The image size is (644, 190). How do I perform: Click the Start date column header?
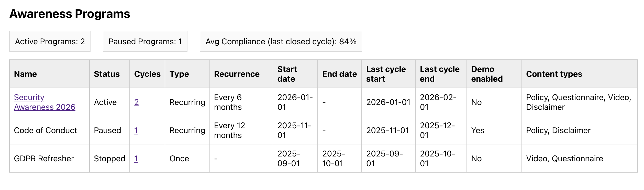point(287,74)
